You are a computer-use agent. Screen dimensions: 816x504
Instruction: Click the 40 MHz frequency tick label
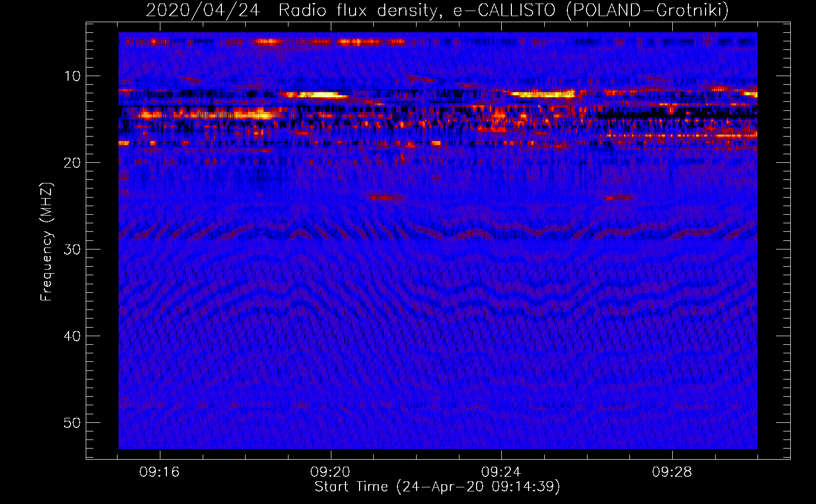pyautogui.click(x=73, y=336)
